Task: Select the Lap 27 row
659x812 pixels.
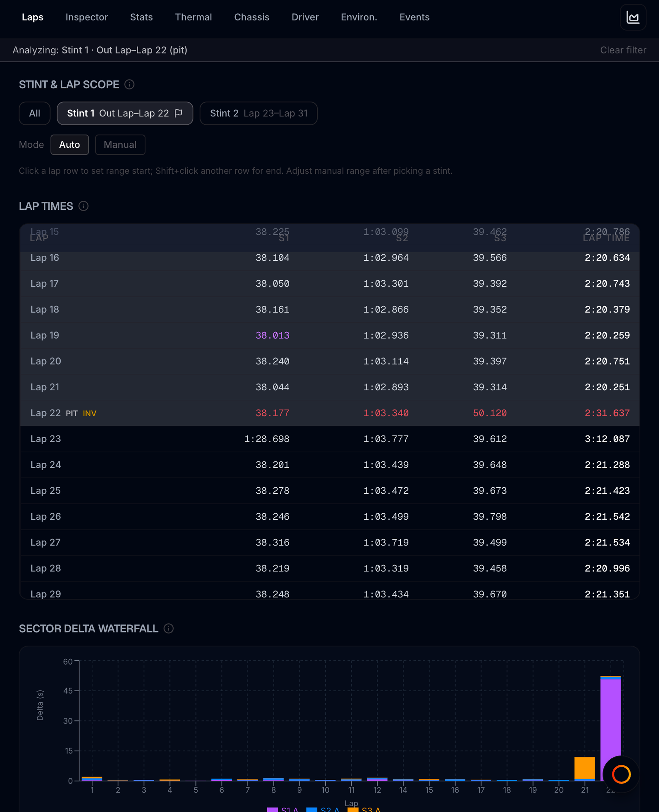Action: pyautogui.click(x=329, y=542)
